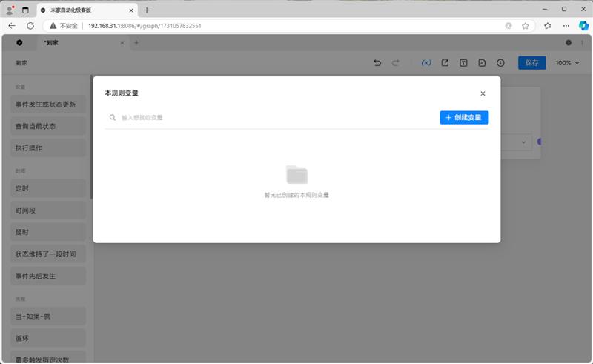Add a new rule tab with plus

(136, 43)
